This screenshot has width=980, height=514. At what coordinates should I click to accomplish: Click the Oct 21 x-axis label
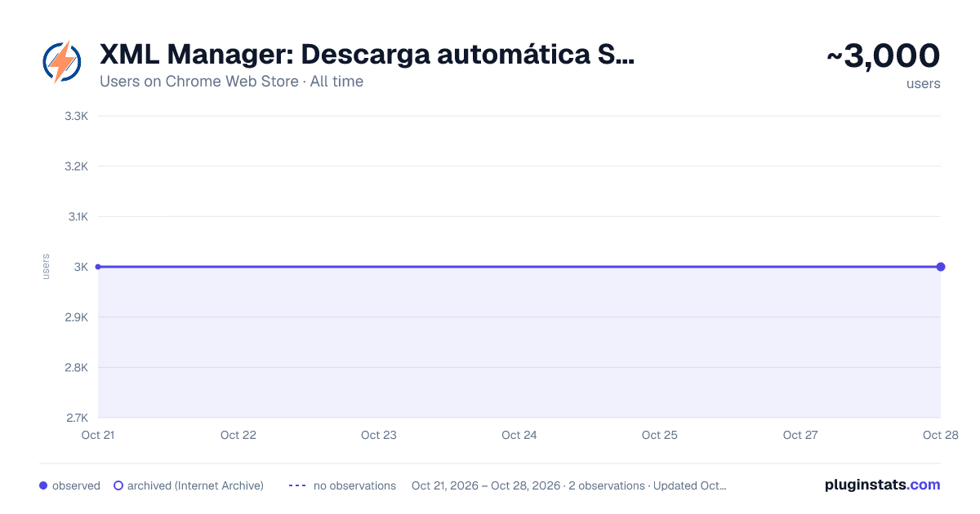[98, 435]
